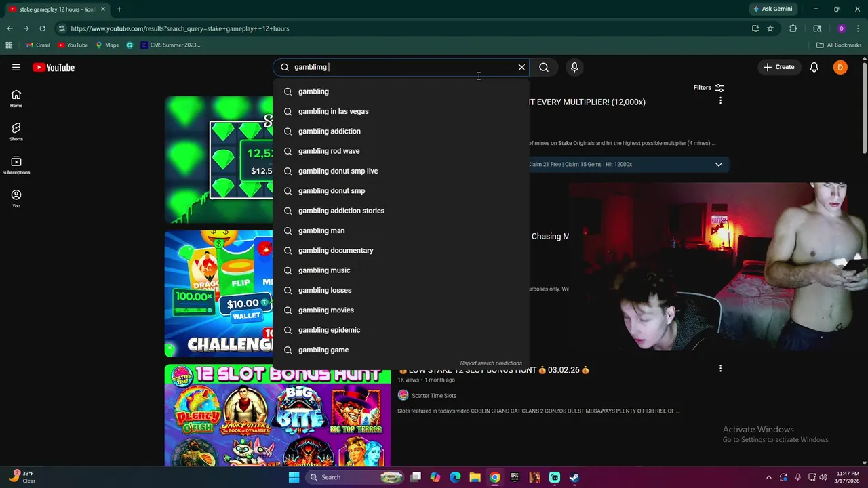Open the 12 Slot Bonus Hunt thumbnail
Screen dimensions: 868x488
pyautogui.click(x=277, y=415)
